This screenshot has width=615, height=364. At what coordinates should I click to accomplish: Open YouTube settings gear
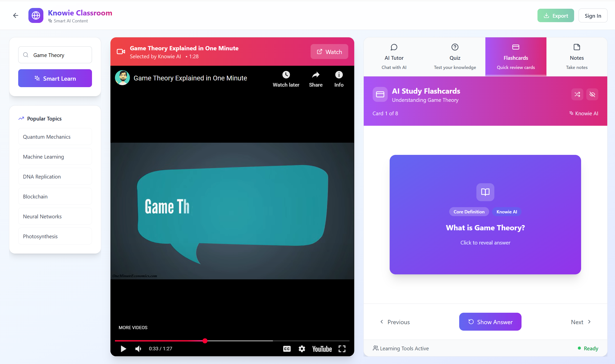tap(302, 349)
